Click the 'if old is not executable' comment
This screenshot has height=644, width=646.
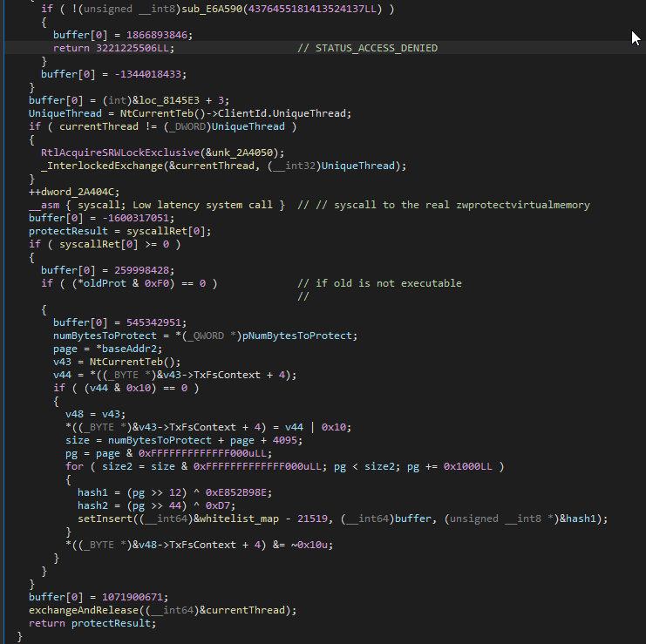pos(379,283)
